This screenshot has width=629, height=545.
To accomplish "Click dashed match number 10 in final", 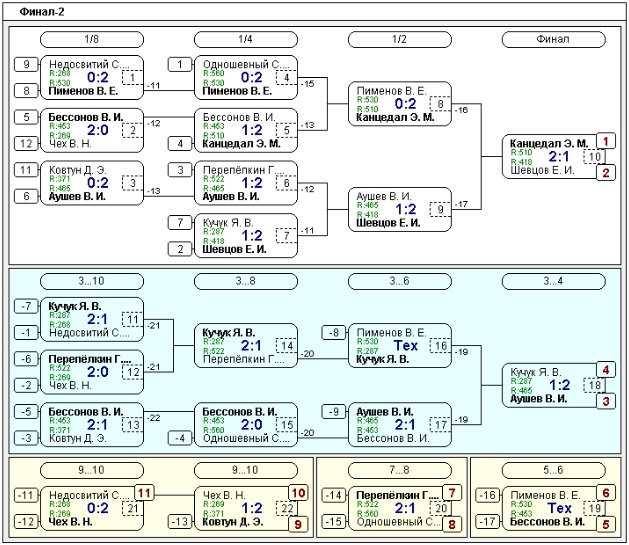I will [595, 157].
